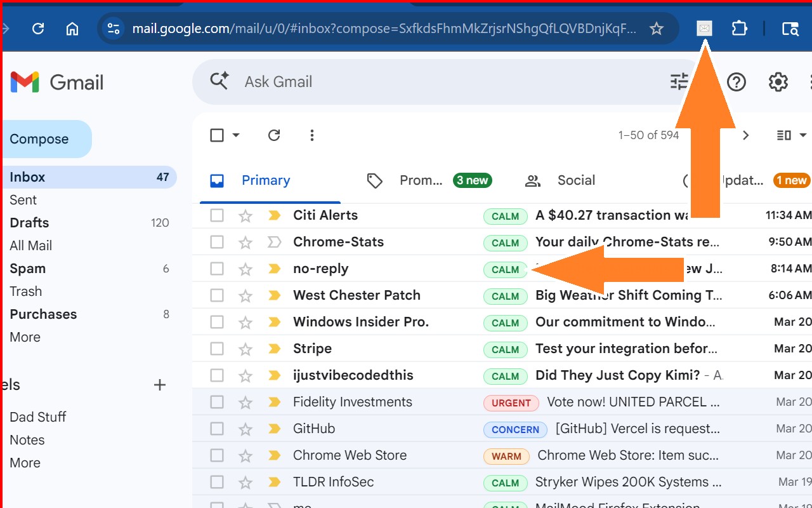Open the More options three-dot menu
Screen dimensions: 812x508
[x=311, y=135]
